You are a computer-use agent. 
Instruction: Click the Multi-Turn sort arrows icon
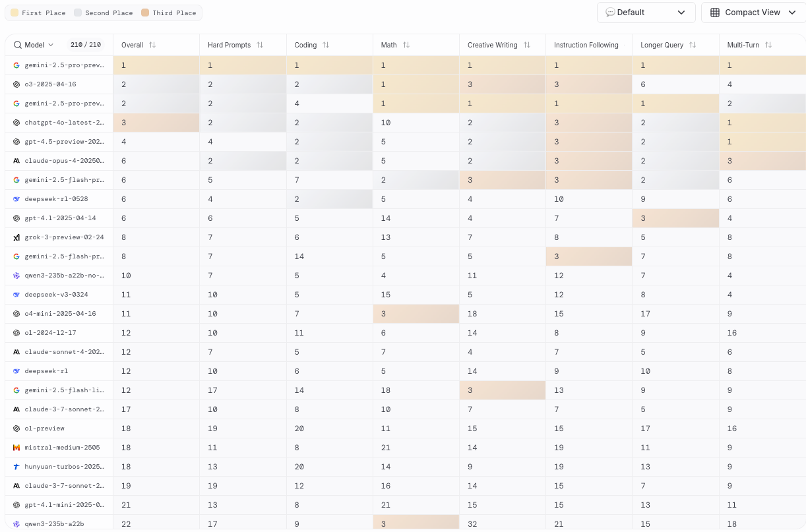(x=768, y=45)
